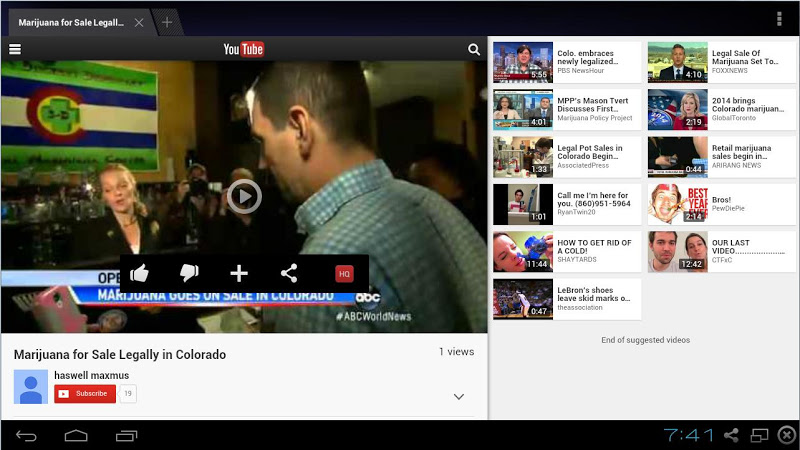Open LeBron's shoes leave skid marks thumbnail
Viewport: 800px width, 450px height.
tap(523, 299)
